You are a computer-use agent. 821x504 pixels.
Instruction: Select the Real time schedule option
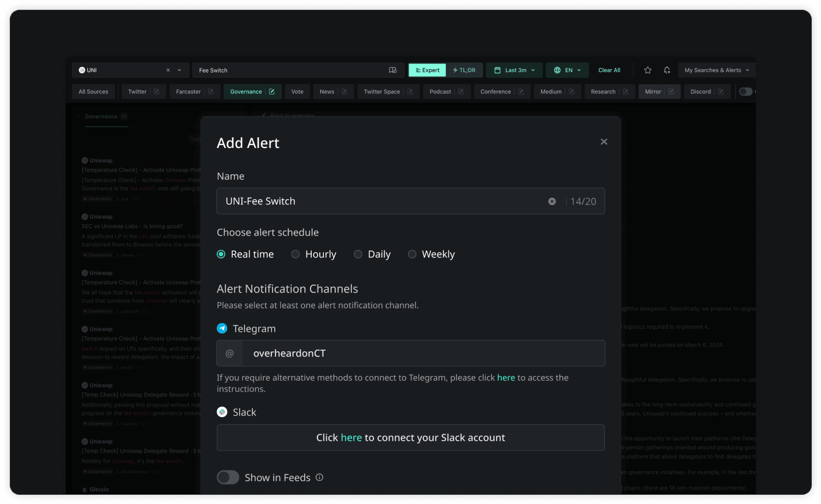[x=245, y=254]
